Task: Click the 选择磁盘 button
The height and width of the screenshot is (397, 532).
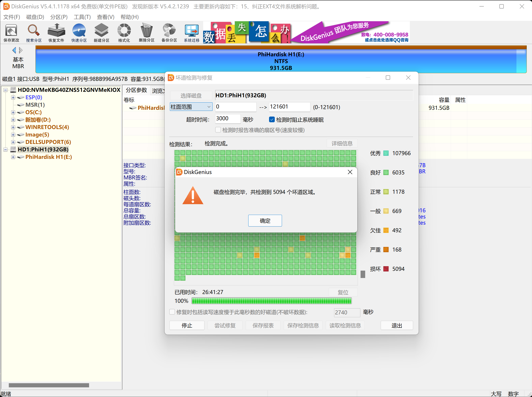Action: pyautogui.click(x=191, y=96)
